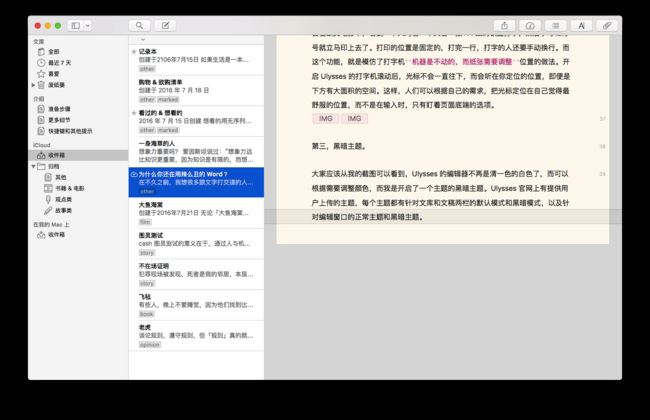Open the 其他 group under 归档
650x420 pixels.
(61, 177)
